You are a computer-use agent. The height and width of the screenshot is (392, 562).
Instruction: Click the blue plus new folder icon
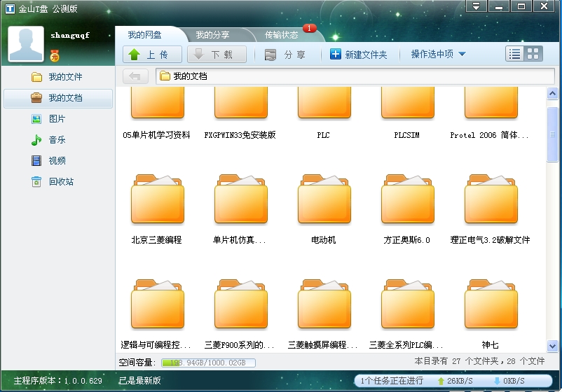coord(336,55)
